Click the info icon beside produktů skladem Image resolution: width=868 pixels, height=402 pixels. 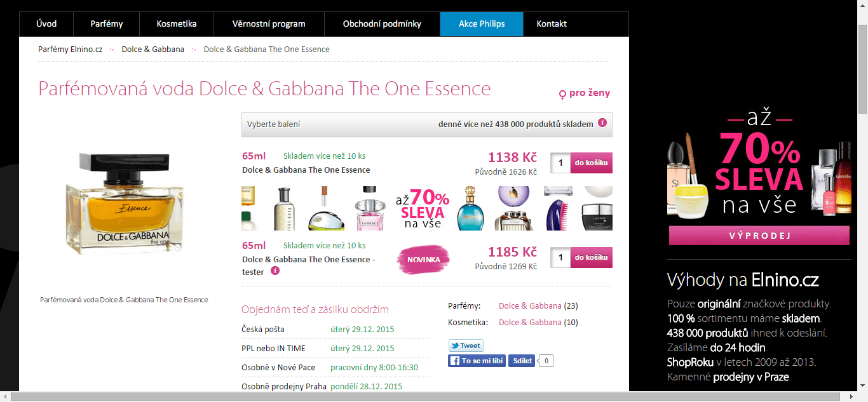tap(602, 123)
